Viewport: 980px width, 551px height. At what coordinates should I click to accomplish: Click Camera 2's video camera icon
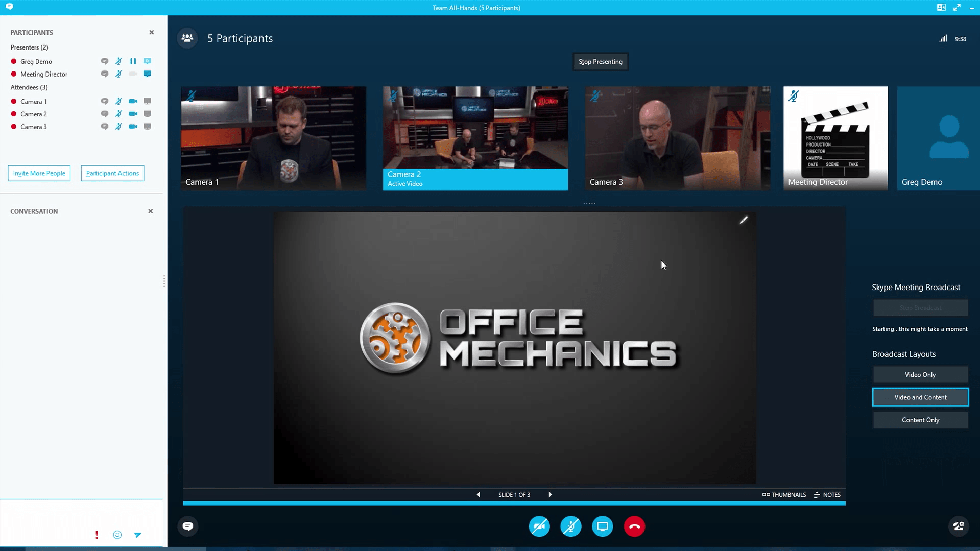click(x=133, y=114)
